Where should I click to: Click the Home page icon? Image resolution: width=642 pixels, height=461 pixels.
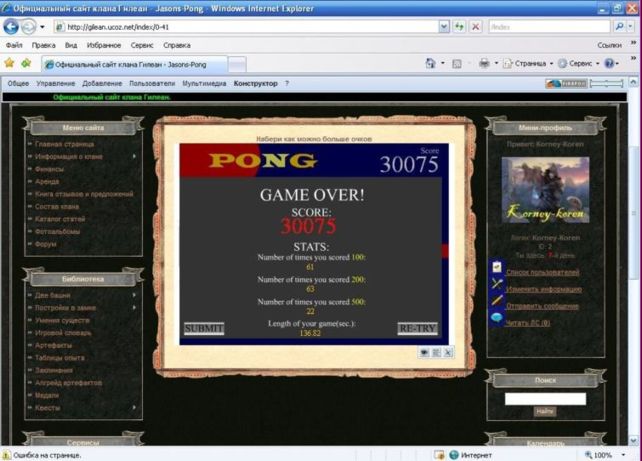pos(430,63)
